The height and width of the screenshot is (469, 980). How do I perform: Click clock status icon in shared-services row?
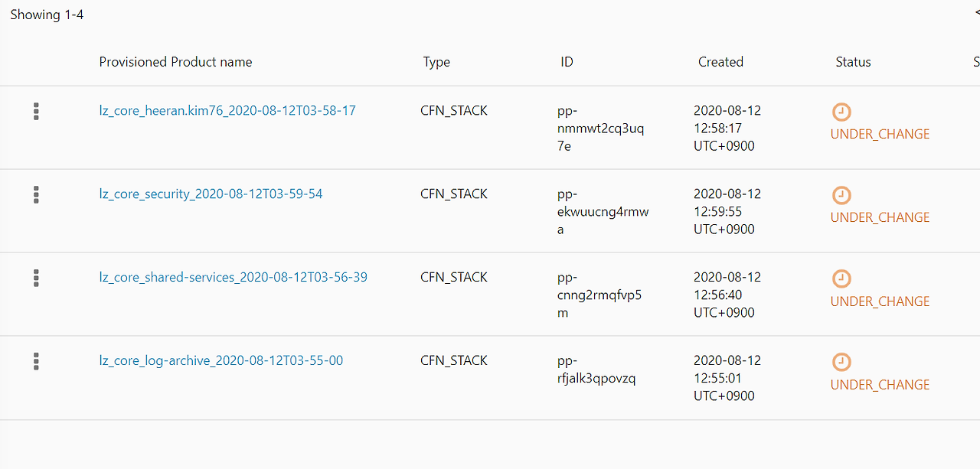point(841,278)
